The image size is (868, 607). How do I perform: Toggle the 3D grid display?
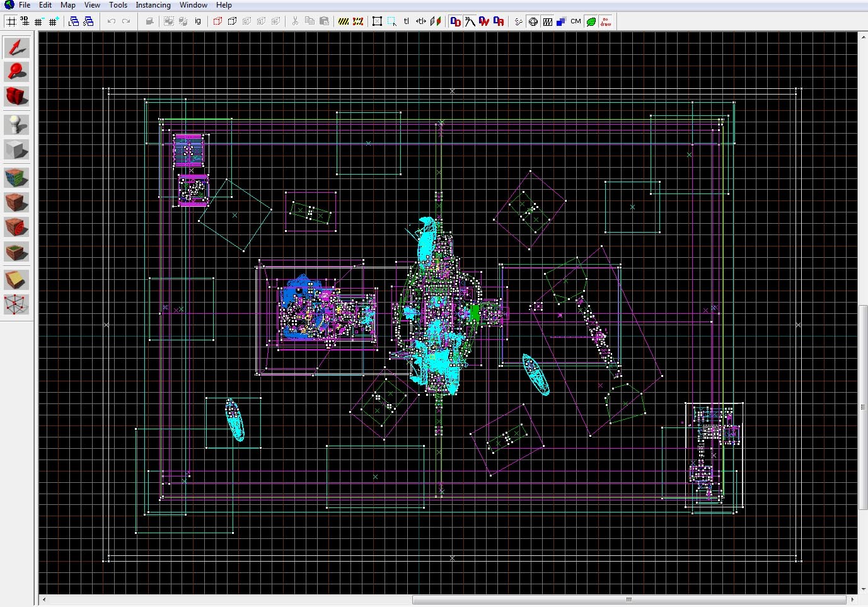click(x=23, y=21)
